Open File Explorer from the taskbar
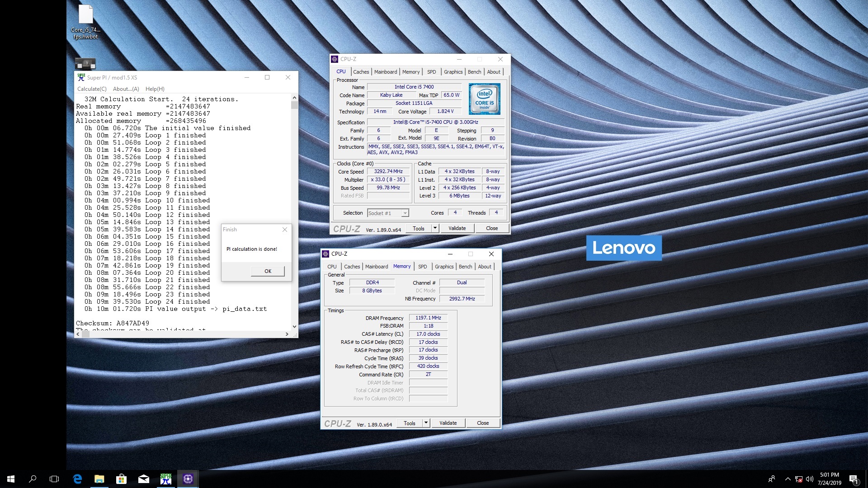This screenshot has width=868, height=488. click(x=99, y=479)
